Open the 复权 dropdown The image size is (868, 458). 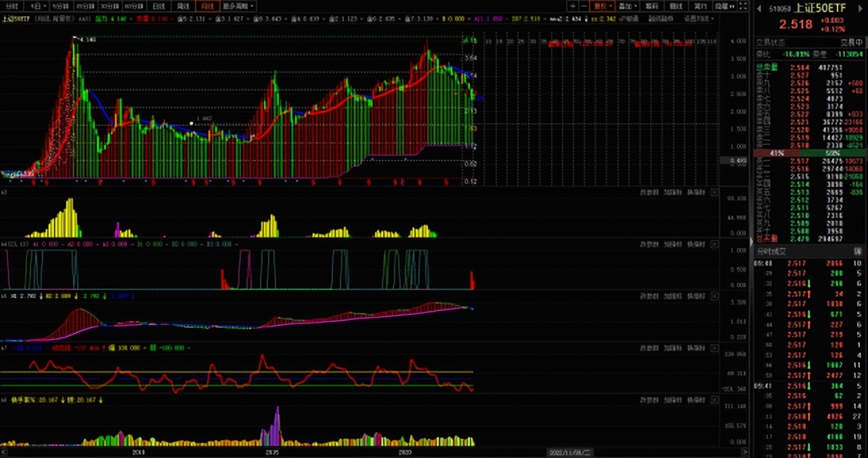pyautogui.click(x=601, y=5)
